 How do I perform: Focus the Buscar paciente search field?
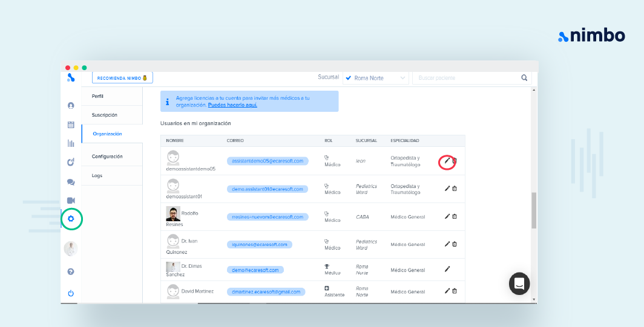click(x=467, y=77)
